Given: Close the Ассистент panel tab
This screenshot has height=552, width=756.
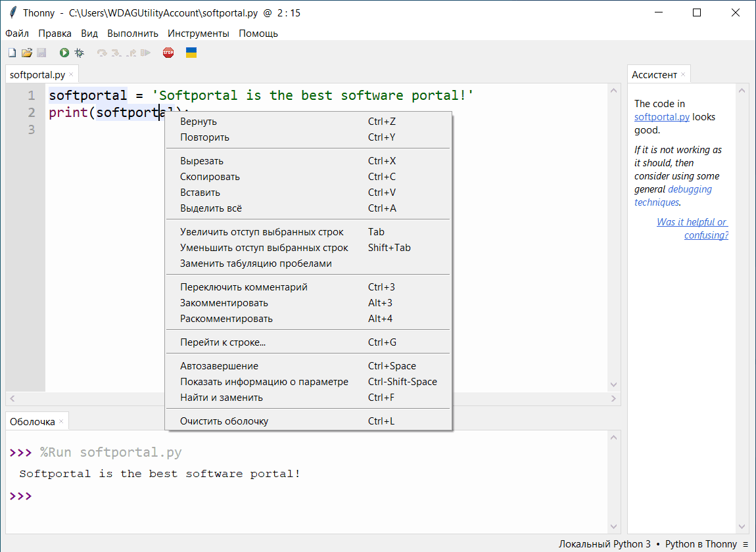Looking at the screenshot, I should coord(683,75).
